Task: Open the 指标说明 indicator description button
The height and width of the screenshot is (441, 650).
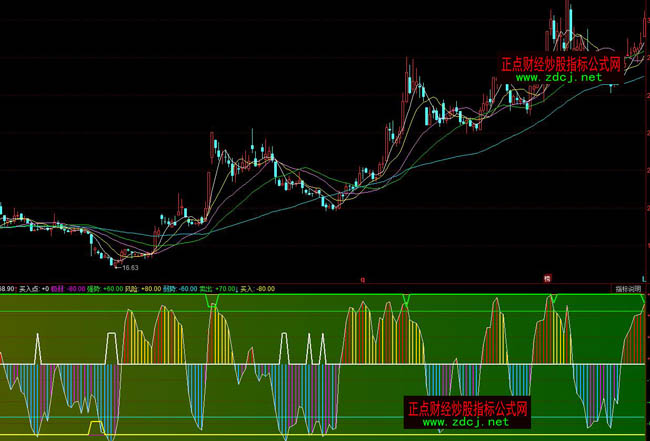Action: [628, 288]
